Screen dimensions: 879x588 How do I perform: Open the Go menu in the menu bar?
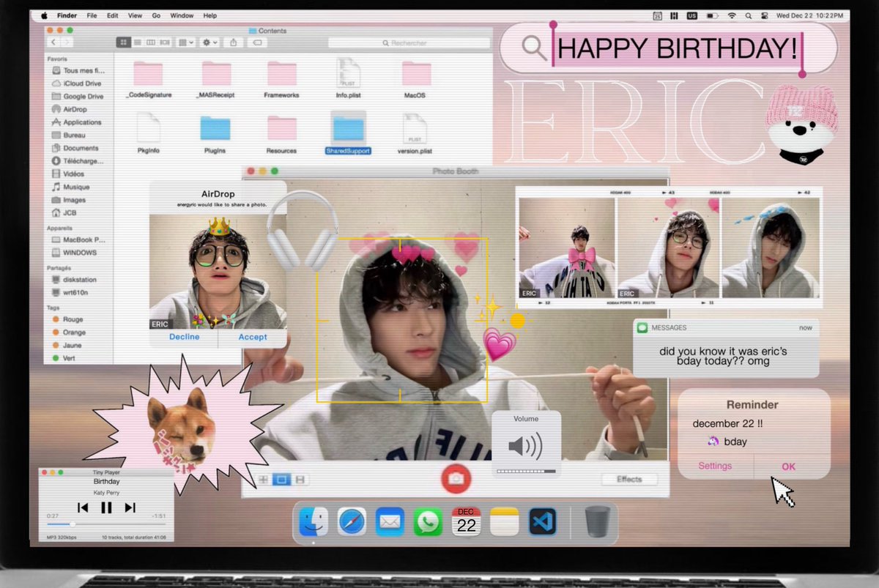coord(156,15)
